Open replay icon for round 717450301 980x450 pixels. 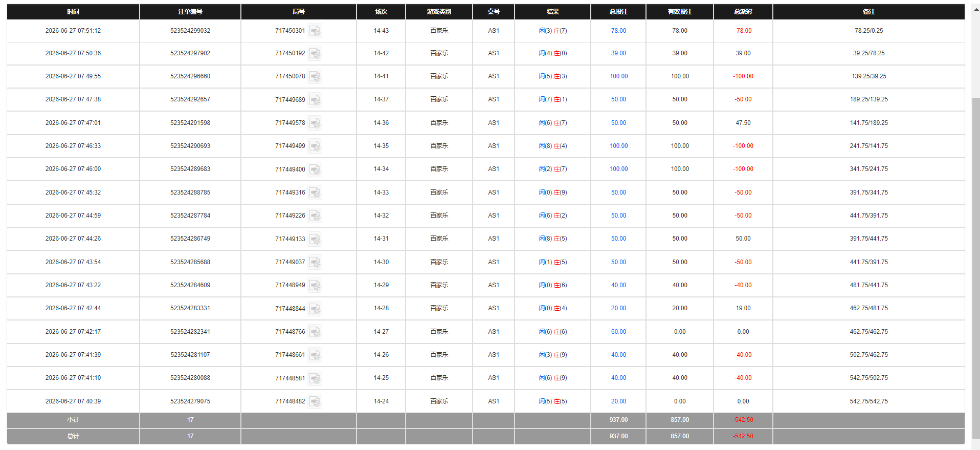click(315, 31)
